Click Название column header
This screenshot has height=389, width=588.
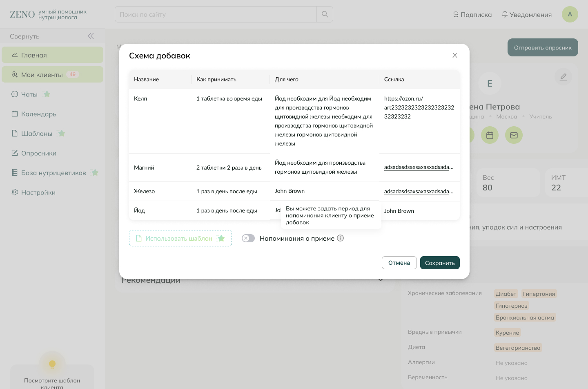pyautogui.click(x=160, y=79)
